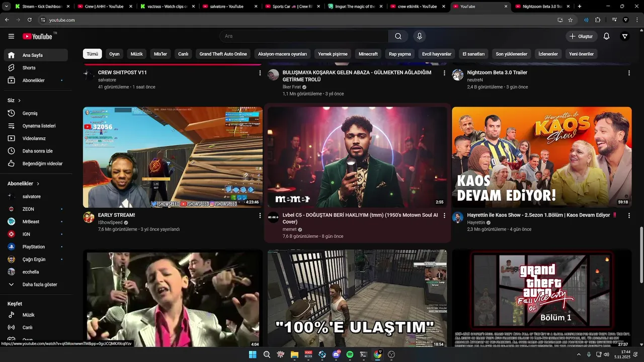Open Beğendiğim videolar
Screen dimensions: 644x362
point(35,163)
